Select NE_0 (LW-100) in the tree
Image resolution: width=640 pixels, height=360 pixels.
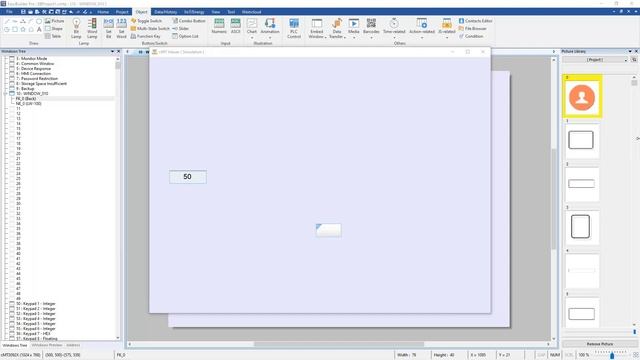click(28, 104)
